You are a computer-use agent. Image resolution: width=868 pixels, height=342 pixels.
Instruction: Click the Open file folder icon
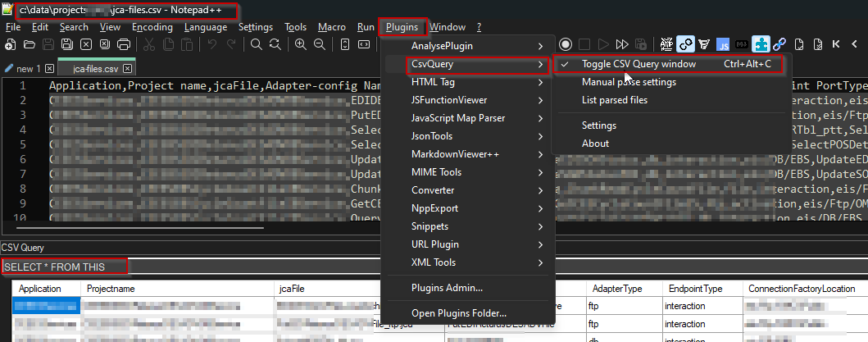29,44
